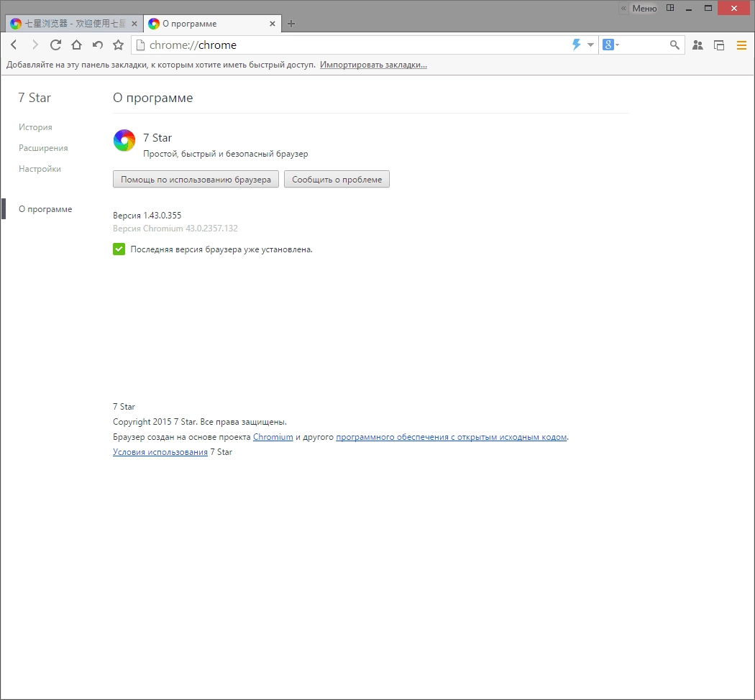The width and height of the screenshot is (755, 700).
Task: Click the window restore toolbar icon
Action: tap(719, 45)
